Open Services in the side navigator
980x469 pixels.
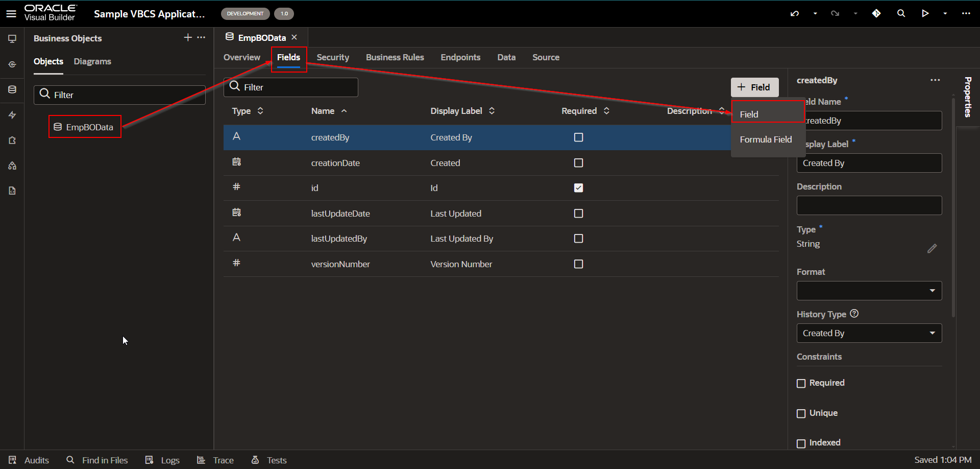12,64
